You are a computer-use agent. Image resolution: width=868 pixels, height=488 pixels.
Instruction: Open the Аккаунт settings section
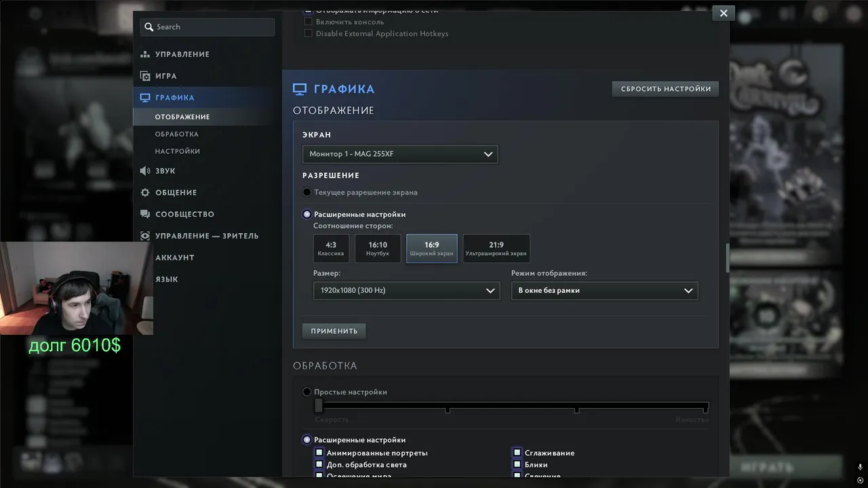pos(175,258)
